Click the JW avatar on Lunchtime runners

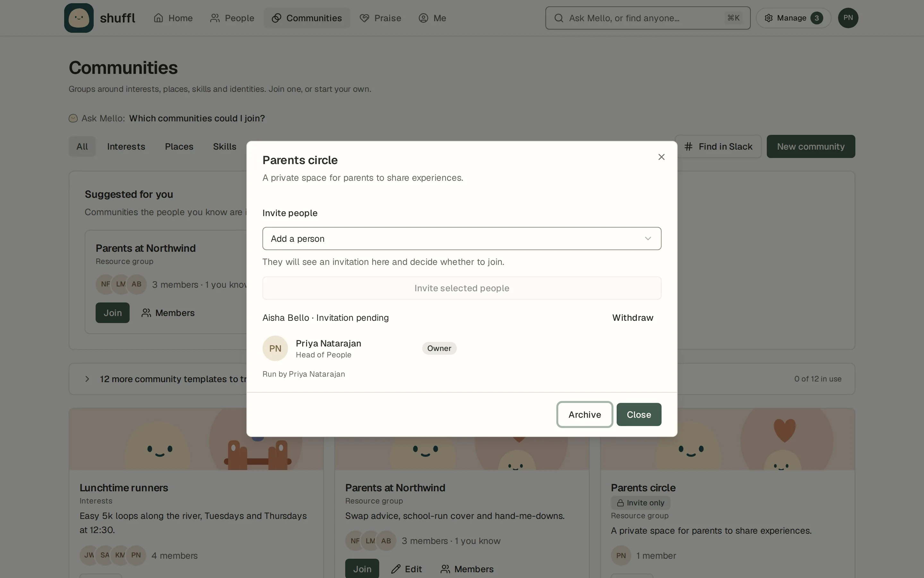(89, 556)
